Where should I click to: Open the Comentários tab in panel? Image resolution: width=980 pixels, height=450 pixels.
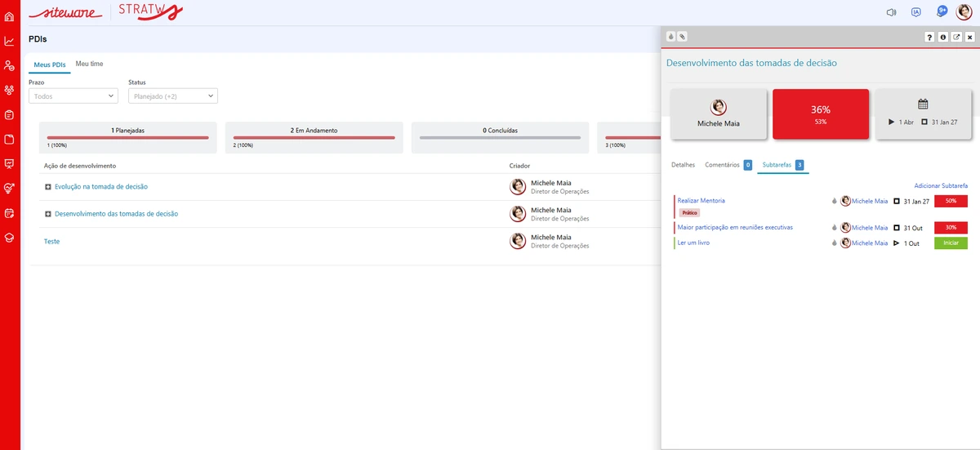728,165
